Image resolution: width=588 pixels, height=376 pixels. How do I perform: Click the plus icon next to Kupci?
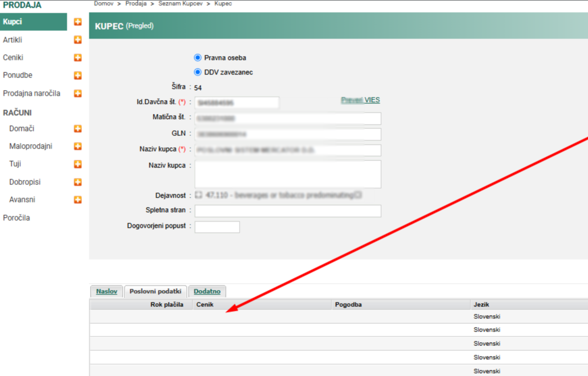coord(78,22)
